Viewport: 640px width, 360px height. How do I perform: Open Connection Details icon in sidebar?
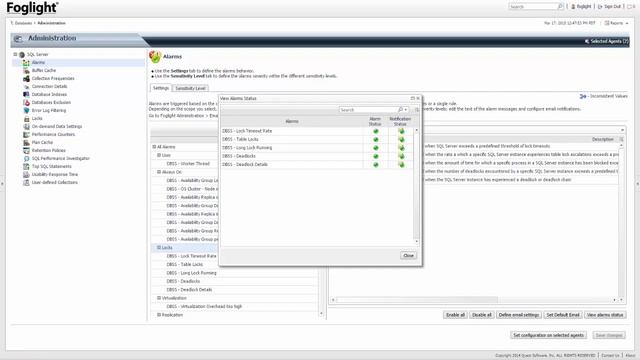point(26,87)
